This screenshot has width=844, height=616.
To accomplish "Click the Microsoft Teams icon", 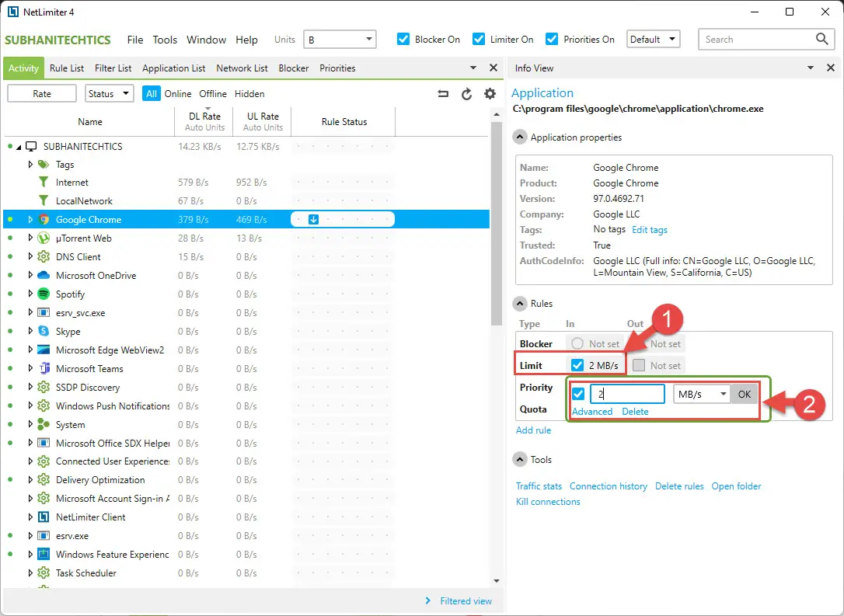I will [x=44, y=368].
